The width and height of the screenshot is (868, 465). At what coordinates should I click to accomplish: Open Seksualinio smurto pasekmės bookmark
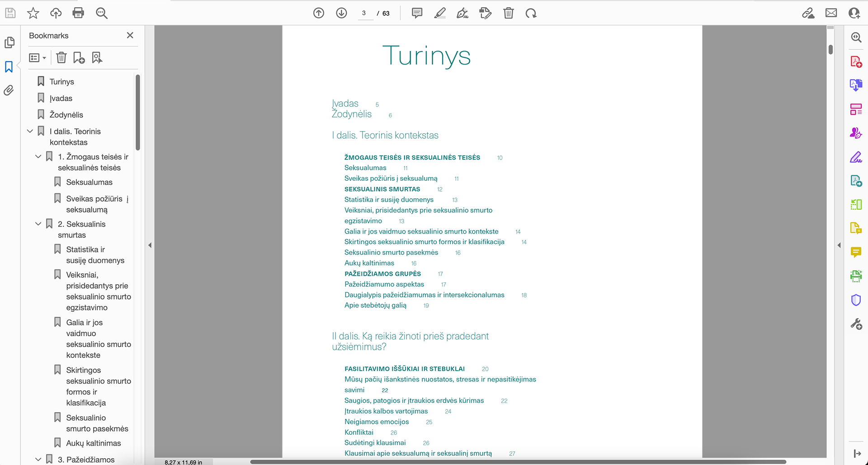tap(97, 423)
